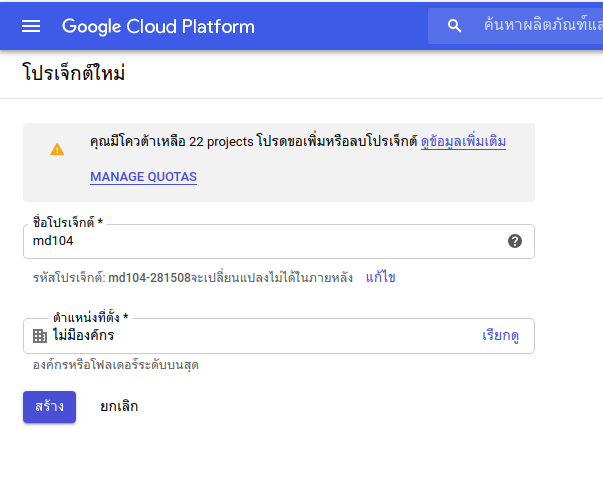The width and height of the screenshot is (603, 503).
Task: Open the ดูข้อมูลเพิ่มเติม learn more link
Action: click(463, 142)
